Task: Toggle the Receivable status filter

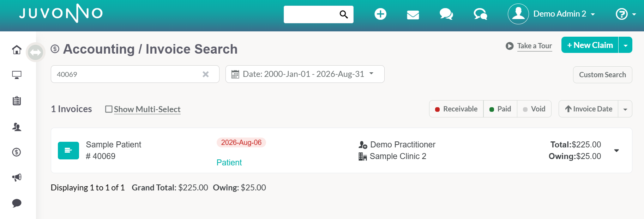Action: [456, 109]
